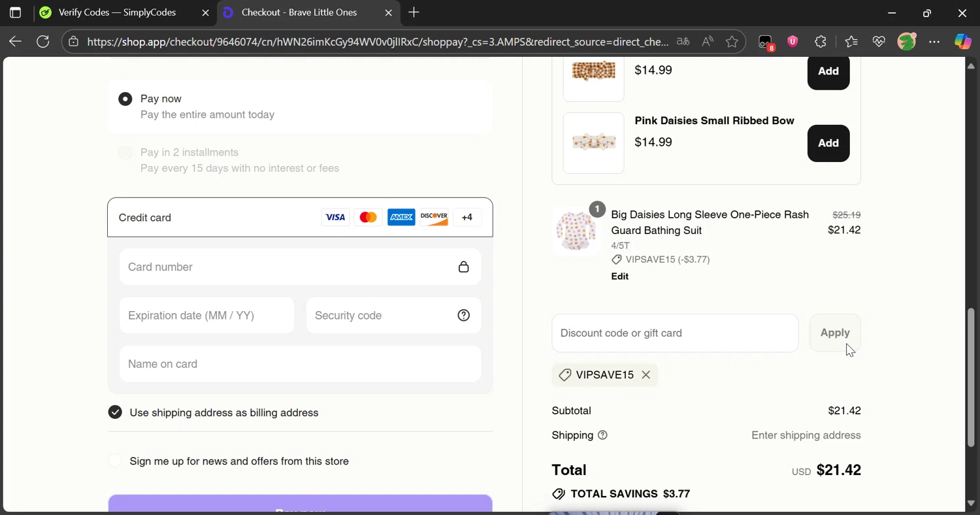Image resolution: width=980 pixels, height=515 pixels.
Task: Open the translate page icon
Action: coord(683,42)
